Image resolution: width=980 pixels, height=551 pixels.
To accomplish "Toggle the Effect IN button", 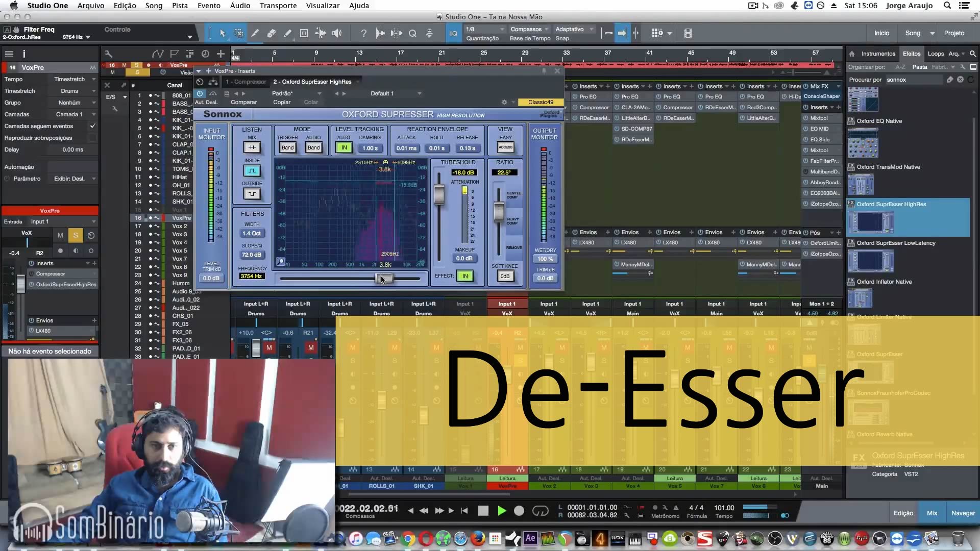I will click(465, 276).
